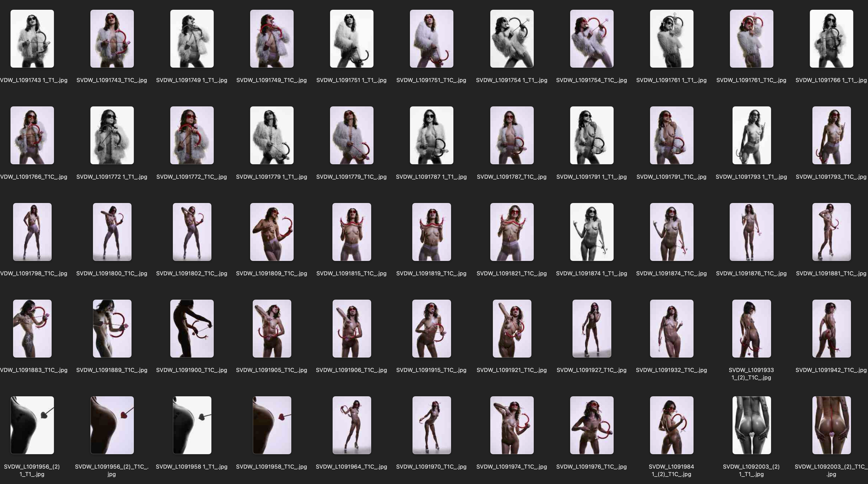Click the SVDW_L1091976_T1C_.jpg filename label
Screen dimensions: 868x484
(x=591, y=467)
